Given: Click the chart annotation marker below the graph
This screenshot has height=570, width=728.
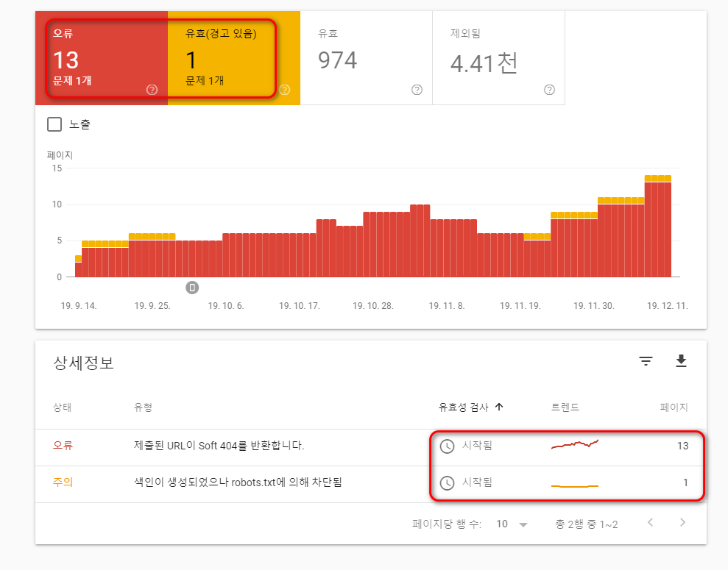Looking at the screenshot, I should click(192, 288).
